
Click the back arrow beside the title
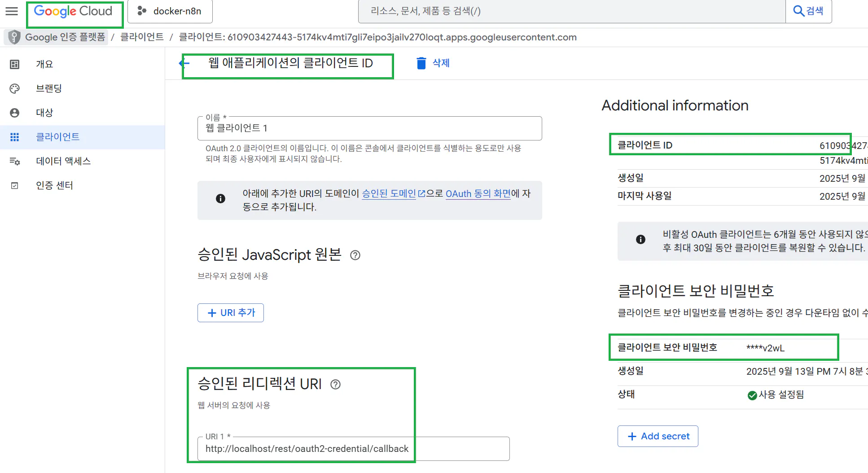185,63
